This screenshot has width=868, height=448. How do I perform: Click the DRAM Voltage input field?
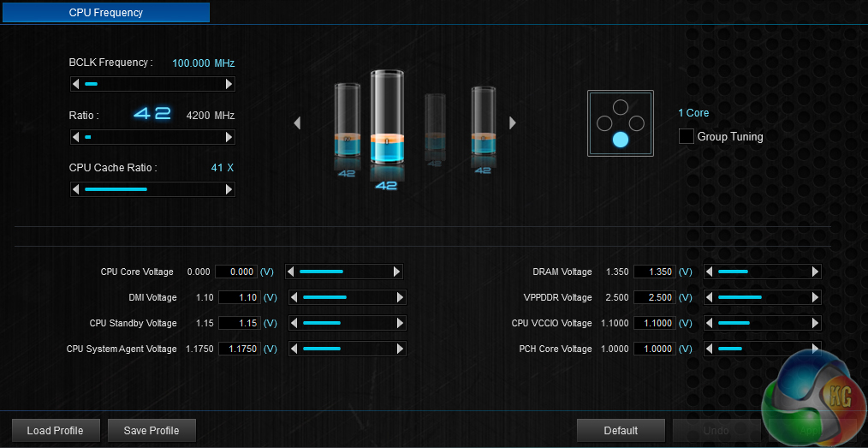655,272
